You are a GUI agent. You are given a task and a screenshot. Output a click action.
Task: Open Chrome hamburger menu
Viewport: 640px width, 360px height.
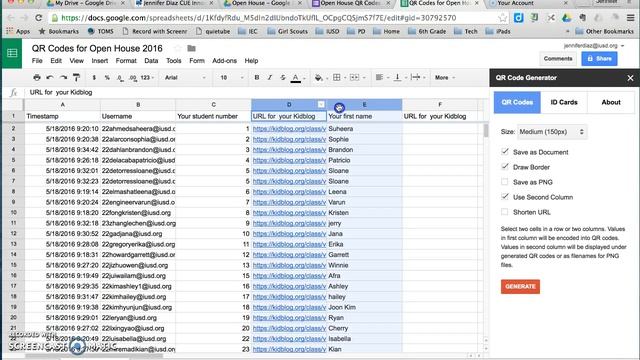pos(631,18)
